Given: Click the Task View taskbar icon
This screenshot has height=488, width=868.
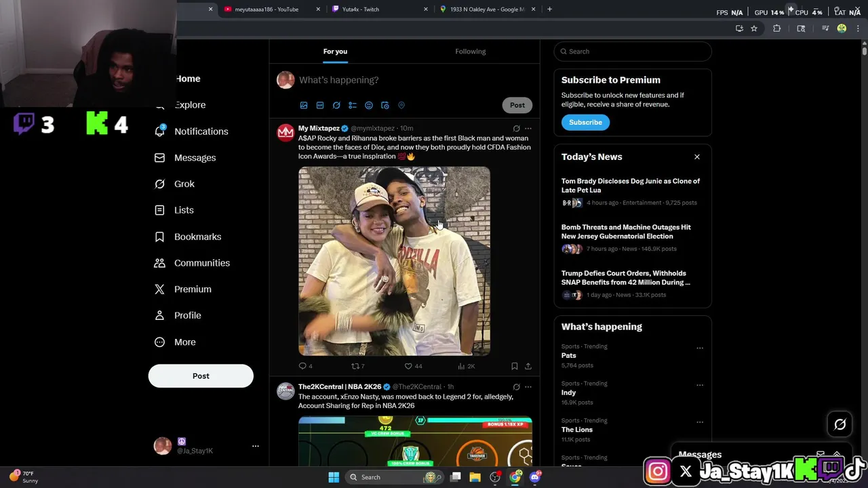Looking at the screenshot, I should (x=456, y=477).
